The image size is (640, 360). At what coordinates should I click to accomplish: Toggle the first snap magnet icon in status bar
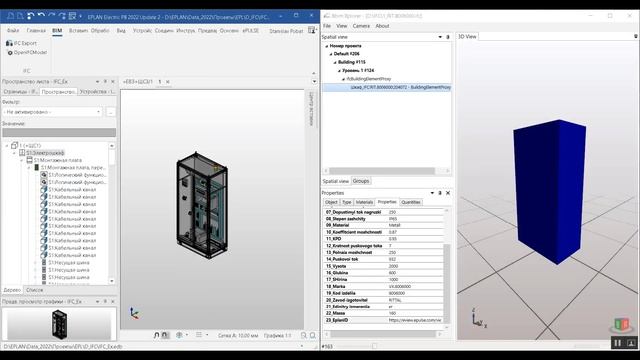click(x=156, y=335)
